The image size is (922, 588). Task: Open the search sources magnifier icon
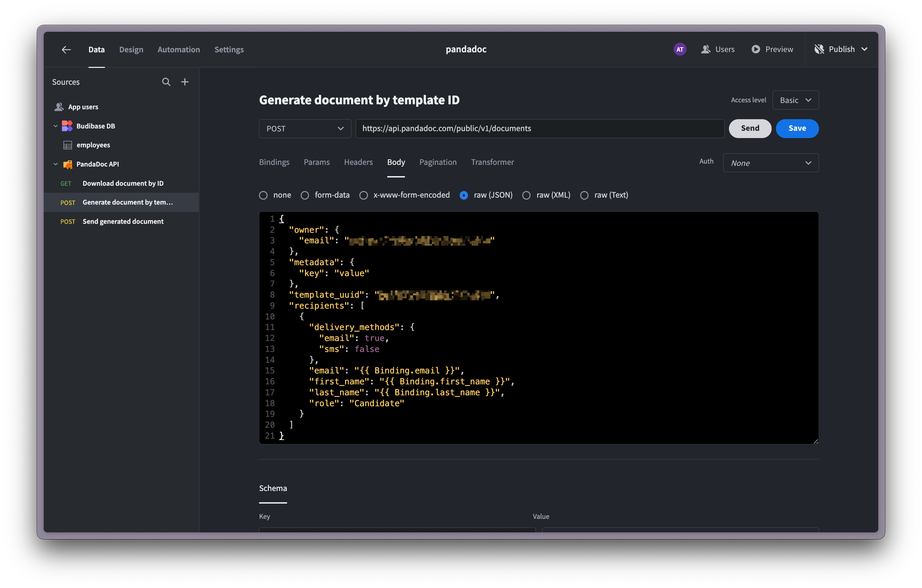tap(166, 81)
